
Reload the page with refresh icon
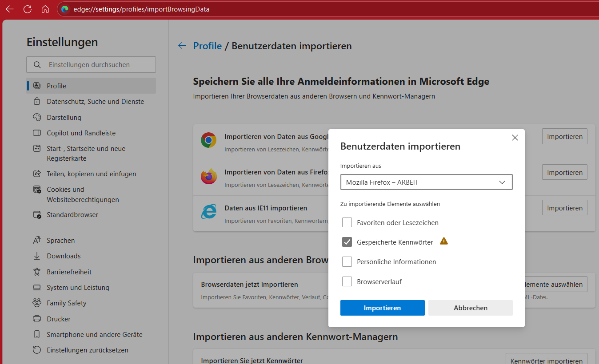pos(28,9)
